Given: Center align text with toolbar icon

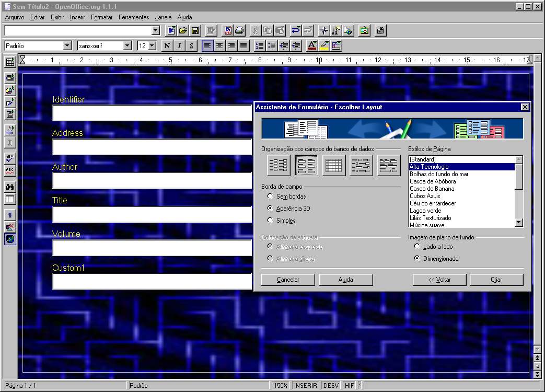Looking at the screenshot, I should (x=219, y=46).
